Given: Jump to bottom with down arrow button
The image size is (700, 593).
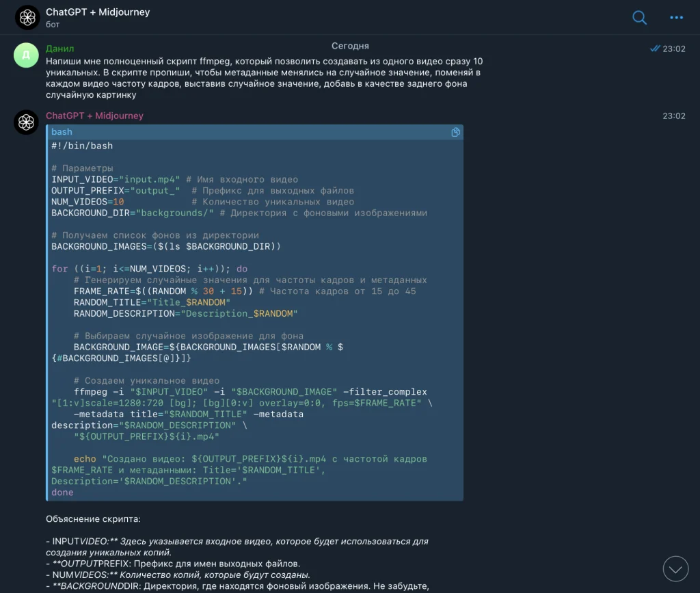Looking at the screenshot, I should (675, 569).
